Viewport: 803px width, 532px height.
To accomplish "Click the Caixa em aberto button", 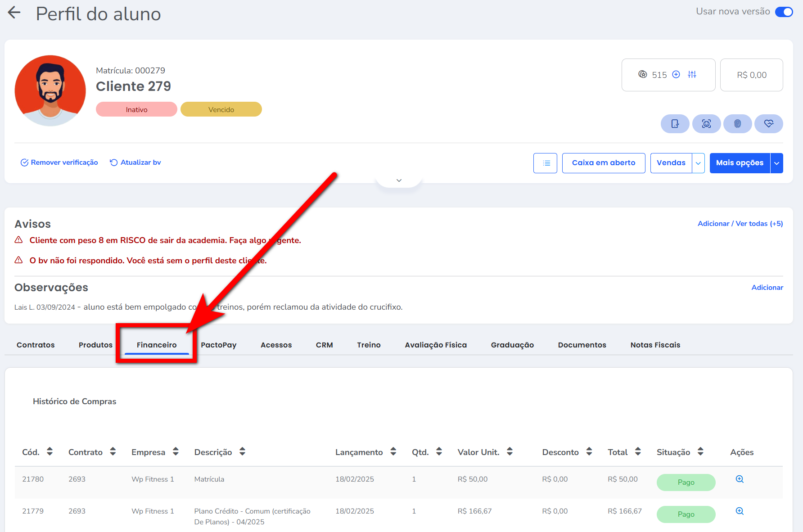I will pyautogui.click(x=603, y=163).
